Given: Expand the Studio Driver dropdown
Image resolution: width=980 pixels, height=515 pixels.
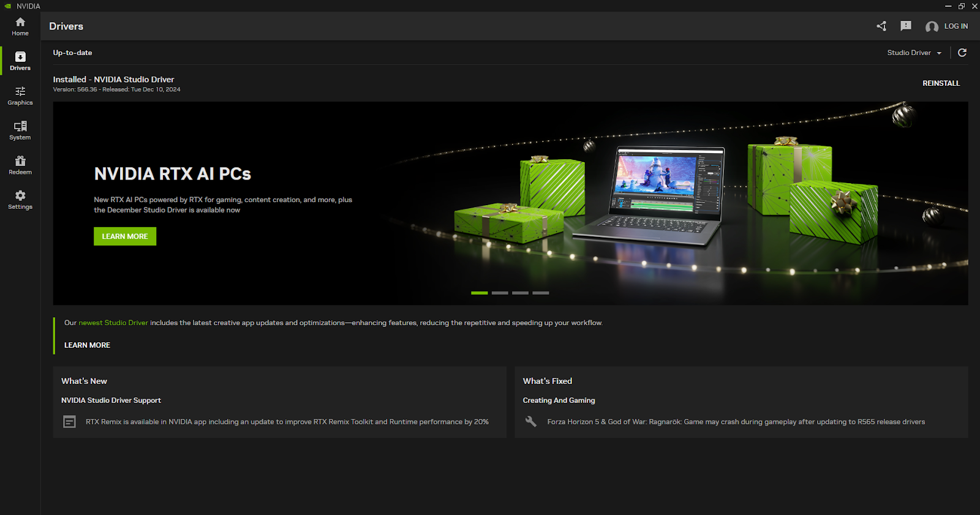Looking at the screenshot, I should coord(914,53).
